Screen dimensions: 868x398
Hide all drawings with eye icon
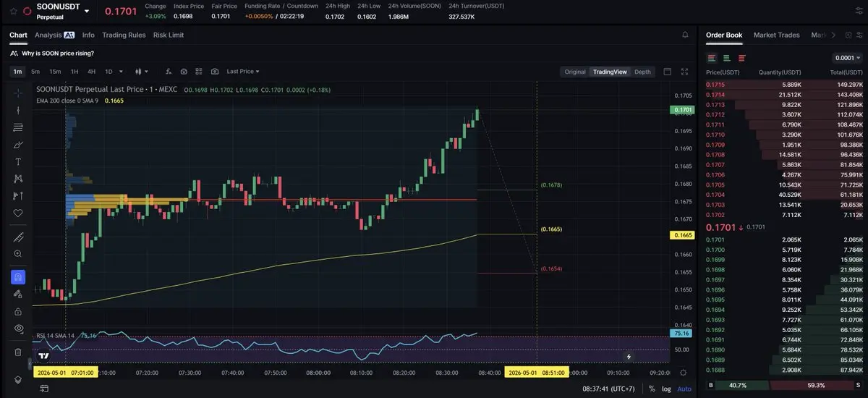[x=18, y=329]
